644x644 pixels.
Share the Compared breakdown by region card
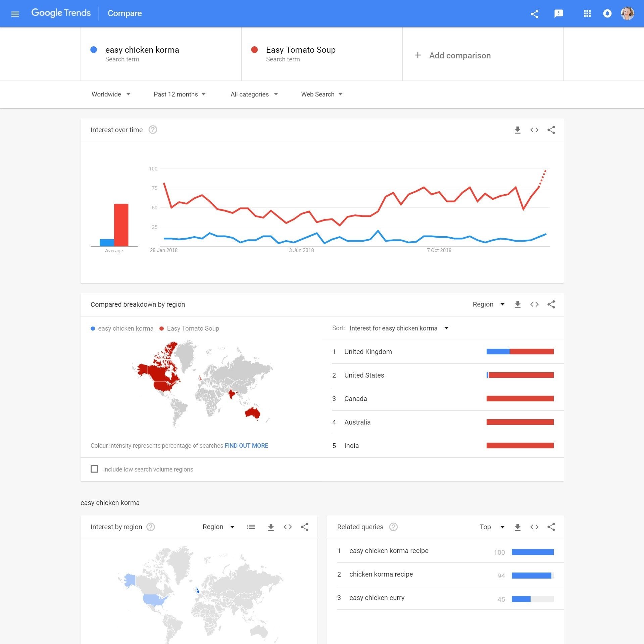[x=551, y=304]
